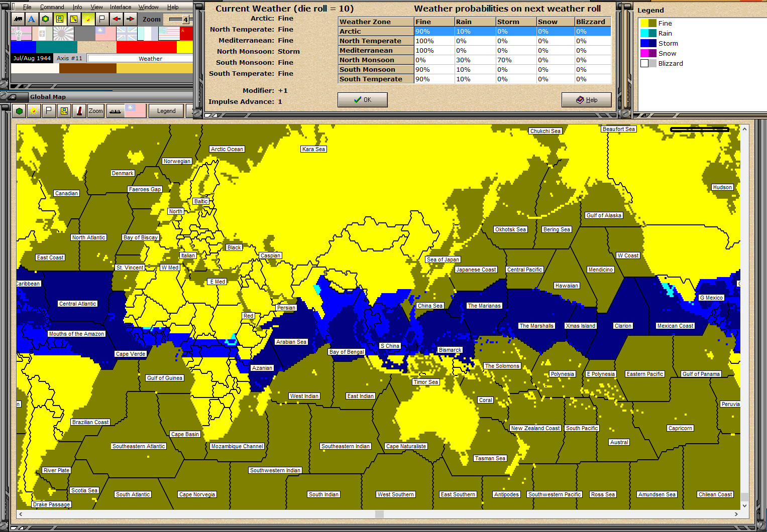
Task: Select the French tricolor flag
Action: click(148, 34)
